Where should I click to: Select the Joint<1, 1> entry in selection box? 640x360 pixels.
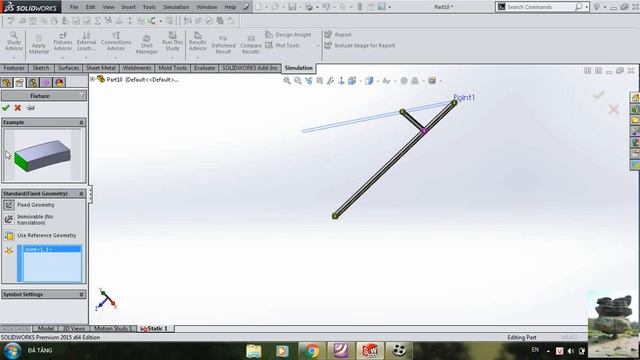pos(52,249)
